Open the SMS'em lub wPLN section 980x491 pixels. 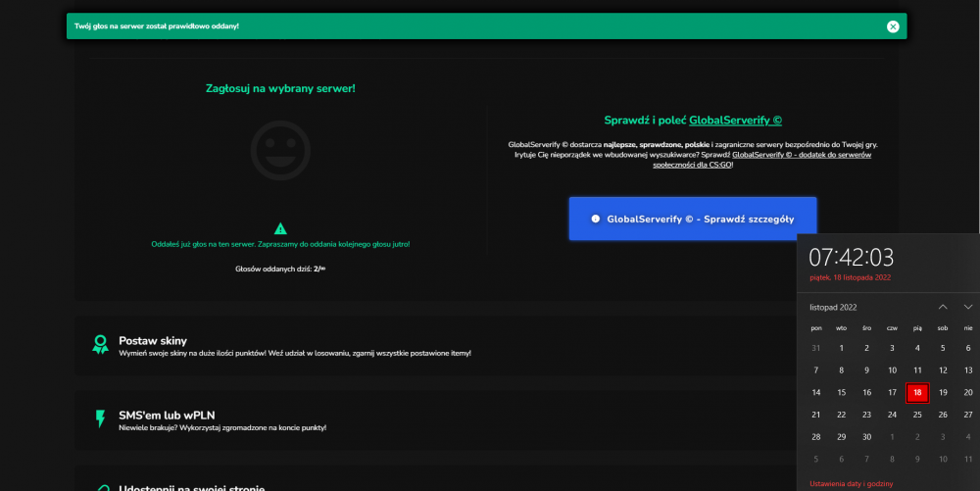click(434, 420)
